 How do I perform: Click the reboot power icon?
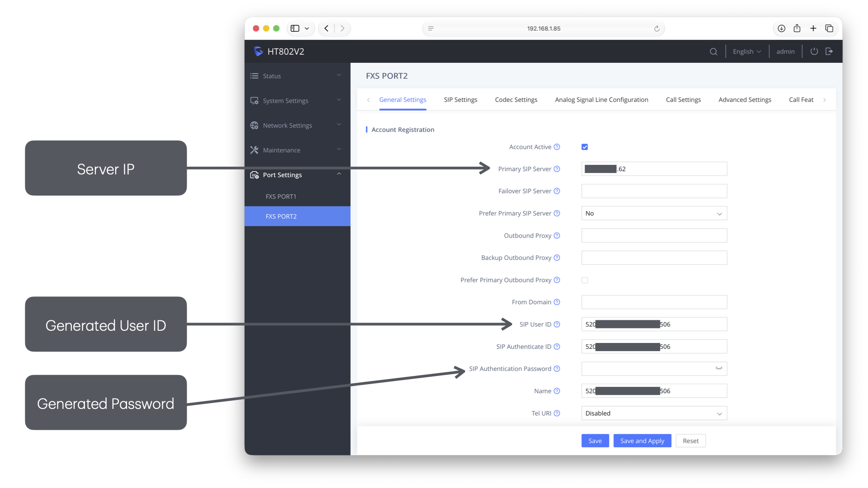click(x=814, y=52)
